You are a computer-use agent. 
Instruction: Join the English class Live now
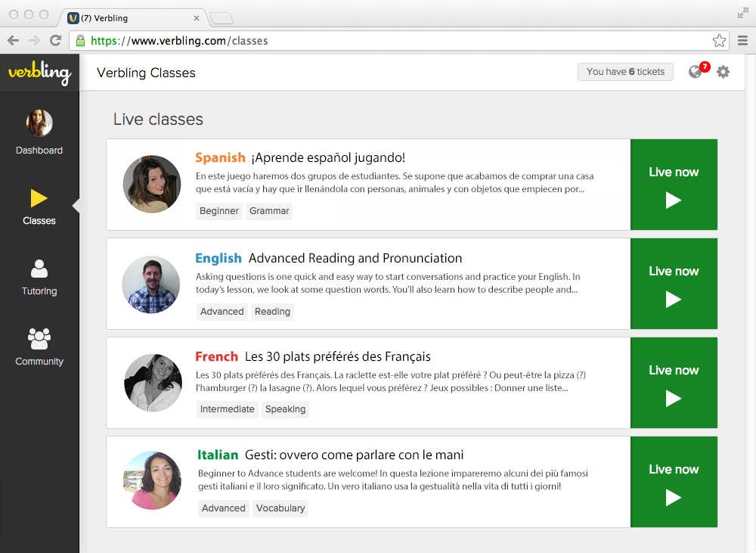coord(674,284)
